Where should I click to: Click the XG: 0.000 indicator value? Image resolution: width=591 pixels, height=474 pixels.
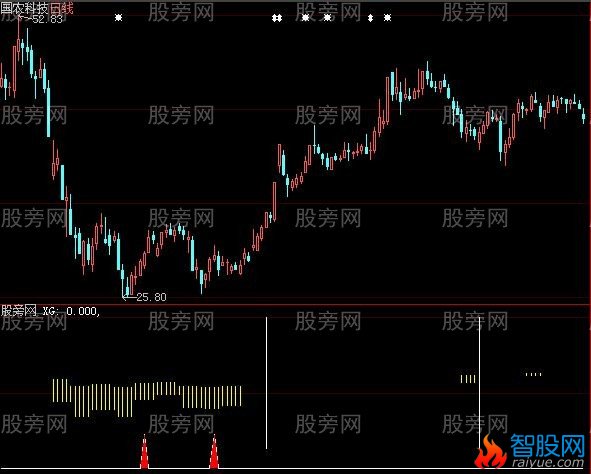71,311
